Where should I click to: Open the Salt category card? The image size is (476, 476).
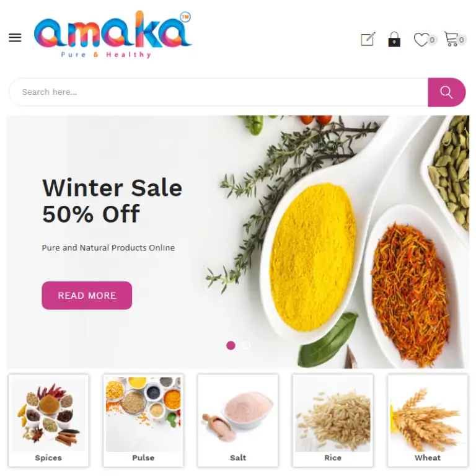238,420
